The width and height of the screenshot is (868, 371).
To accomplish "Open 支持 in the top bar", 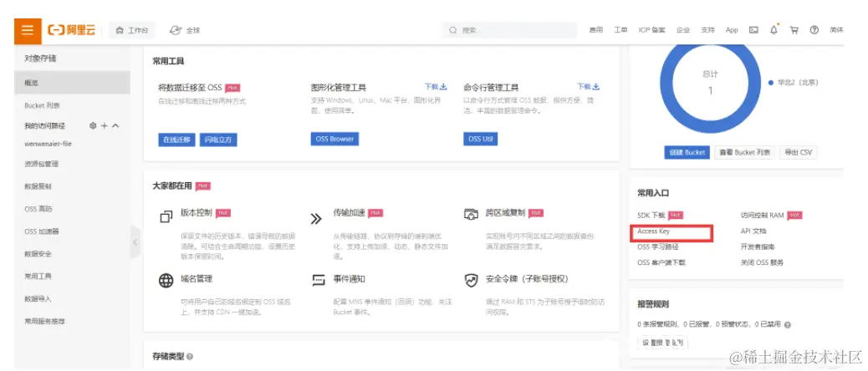I will coord(707,30).
